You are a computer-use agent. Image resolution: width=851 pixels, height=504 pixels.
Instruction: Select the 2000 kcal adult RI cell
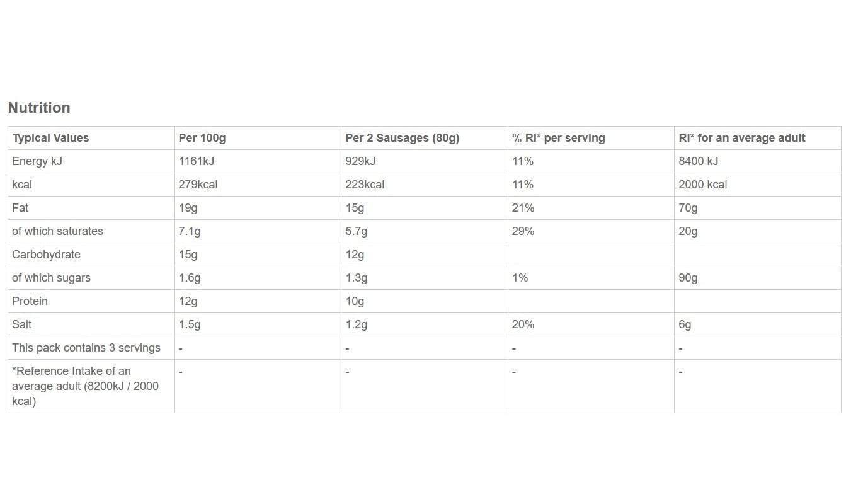point(702,185)
